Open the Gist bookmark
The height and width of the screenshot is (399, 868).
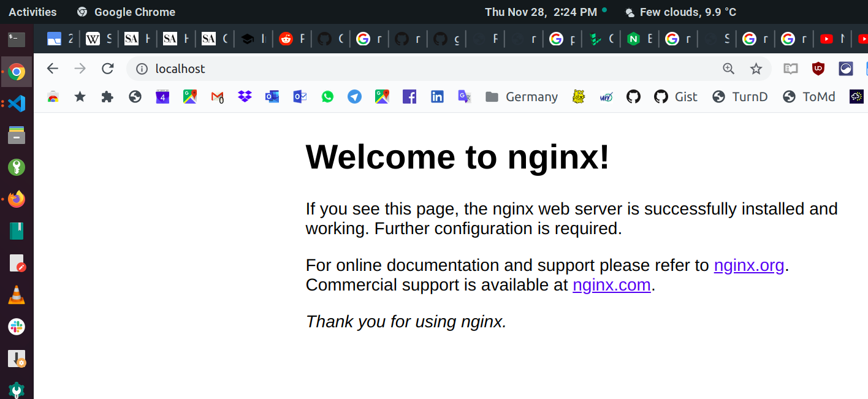point(676,97)
